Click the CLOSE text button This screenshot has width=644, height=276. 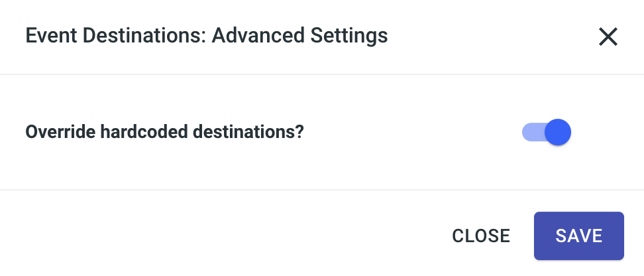(x=481, y=236)
